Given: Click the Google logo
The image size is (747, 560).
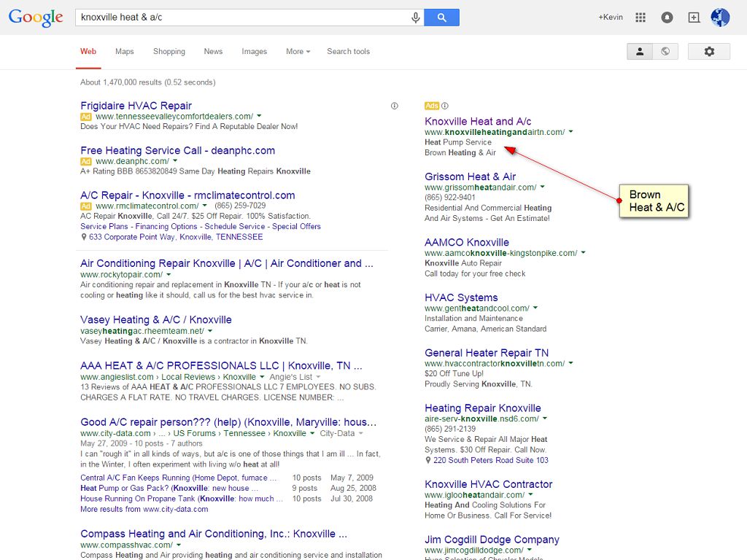Looking at the screenshot, I should 36,17.
